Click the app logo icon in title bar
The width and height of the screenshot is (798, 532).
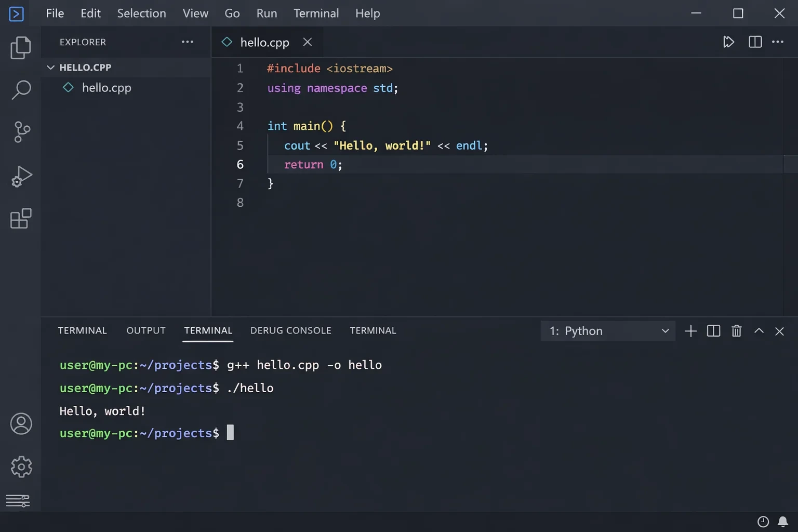point(17,14)
